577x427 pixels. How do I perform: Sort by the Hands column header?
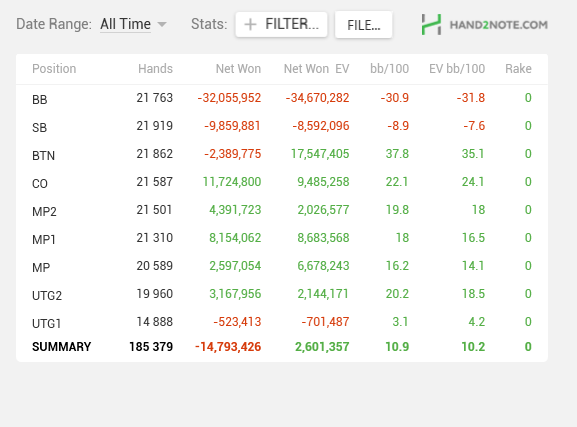[155, 69]
